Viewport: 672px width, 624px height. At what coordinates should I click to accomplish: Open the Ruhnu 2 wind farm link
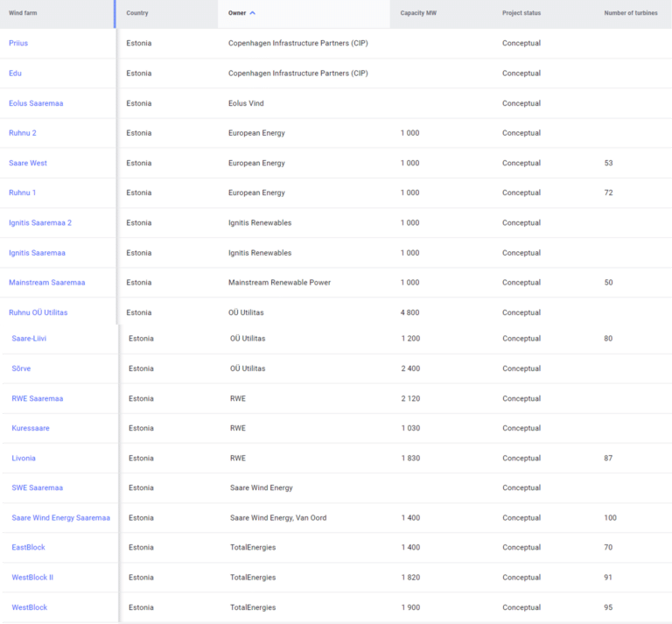[x=22, y=133]
